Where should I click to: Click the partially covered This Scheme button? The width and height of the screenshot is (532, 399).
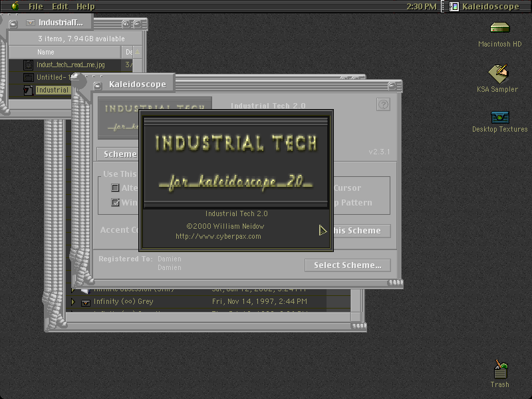tap(362, 231)
